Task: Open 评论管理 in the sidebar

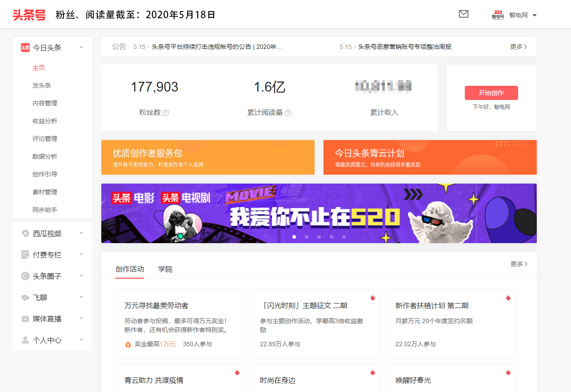Action: [x=45, y=139]
